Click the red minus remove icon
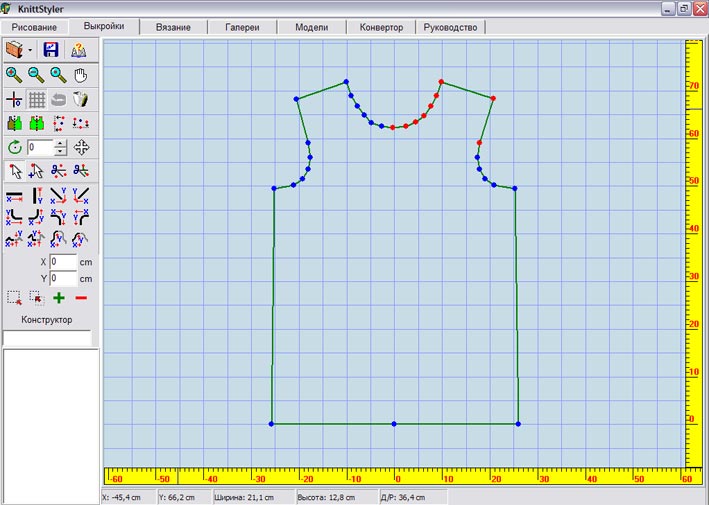709x505 pixels. point(81,297)
